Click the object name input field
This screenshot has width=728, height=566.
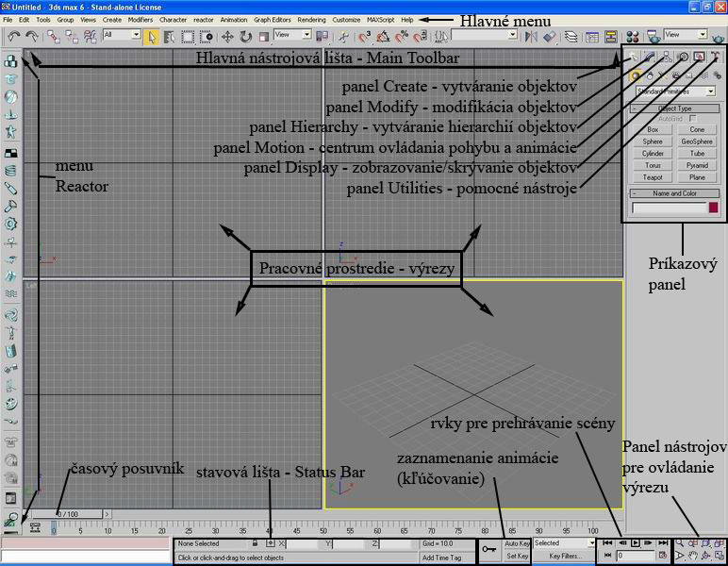click(669, 208)
